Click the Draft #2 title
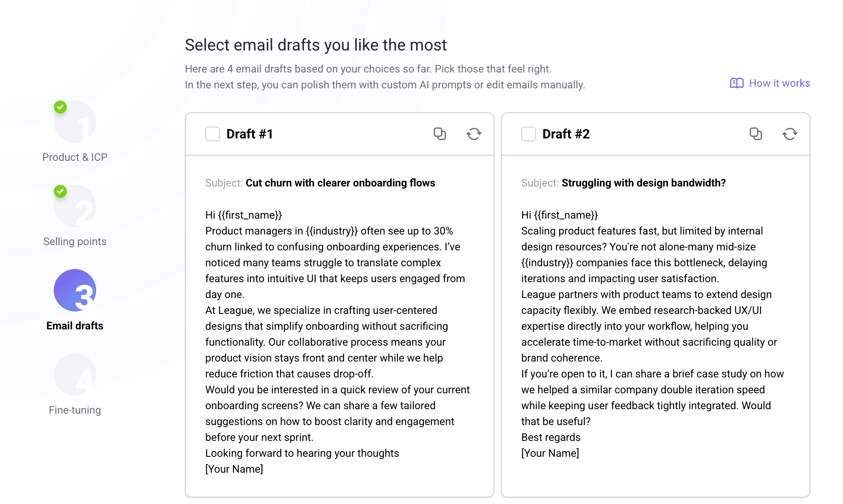This screenshot has height=504, width=843. coord(566,134)
